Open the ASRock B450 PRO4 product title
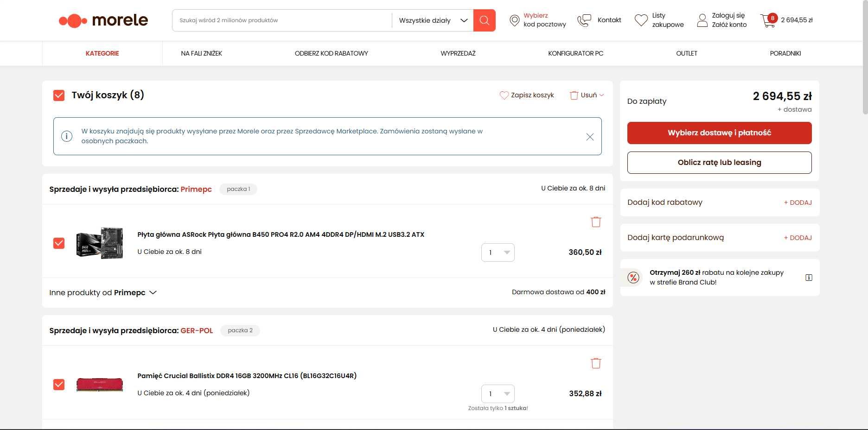The width and height of the screenshot is (868, 430). [281, 234]
